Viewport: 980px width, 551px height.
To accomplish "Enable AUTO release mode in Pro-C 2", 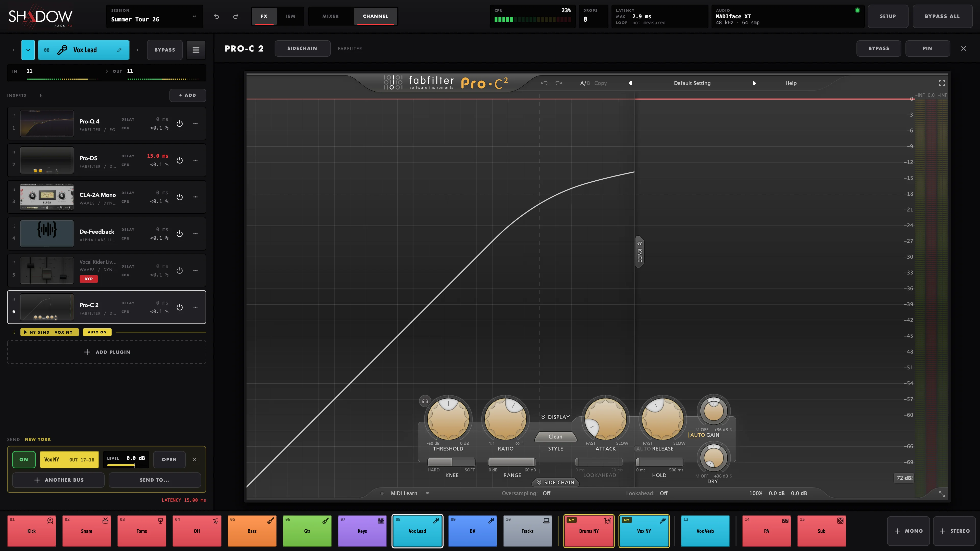I will point(643,449).
